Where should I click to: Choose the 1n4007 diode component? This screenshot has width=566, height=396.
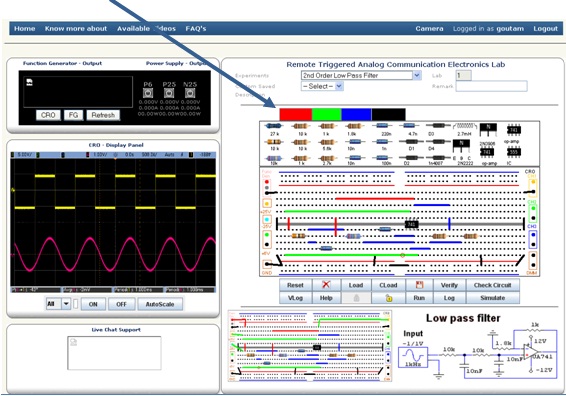coord(438,158)
